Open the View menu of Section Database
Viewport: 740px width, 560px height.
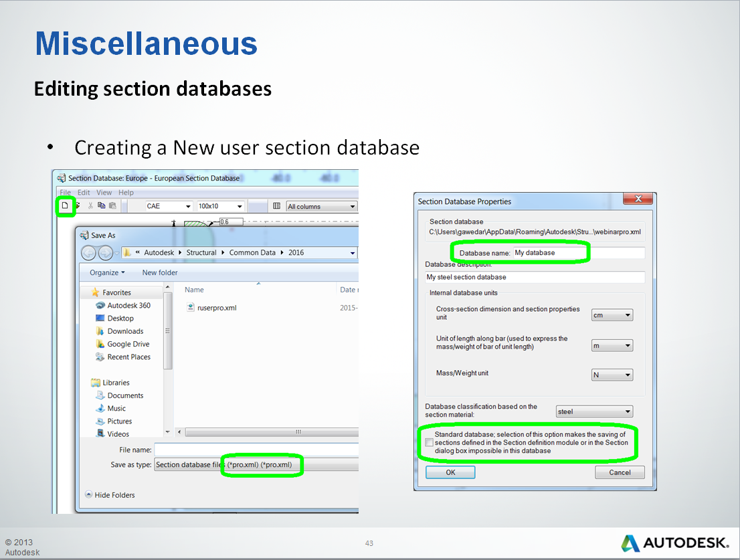coord(104,192)
